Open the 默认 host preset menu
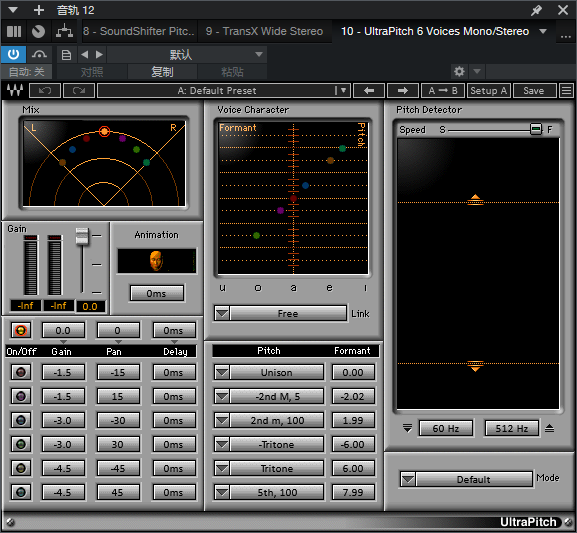577x533 pixels. pos(186,55)
